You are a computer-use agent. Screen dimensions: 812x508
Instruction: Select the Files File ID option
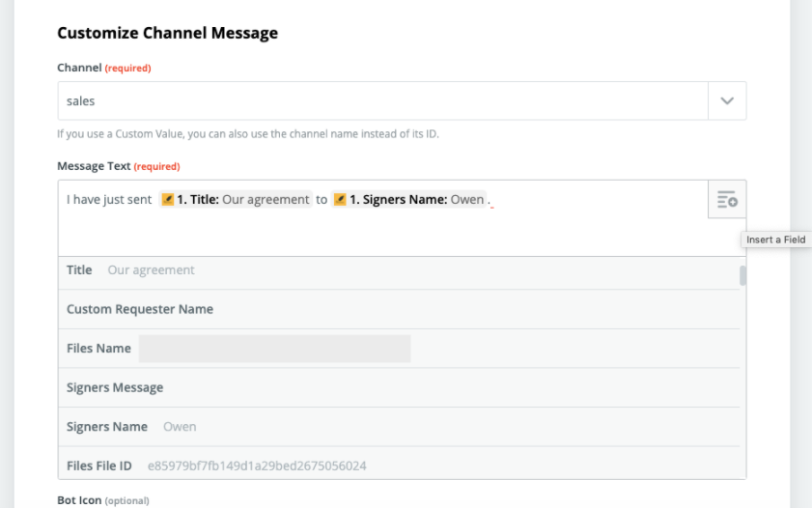click(x=399, y=465)
